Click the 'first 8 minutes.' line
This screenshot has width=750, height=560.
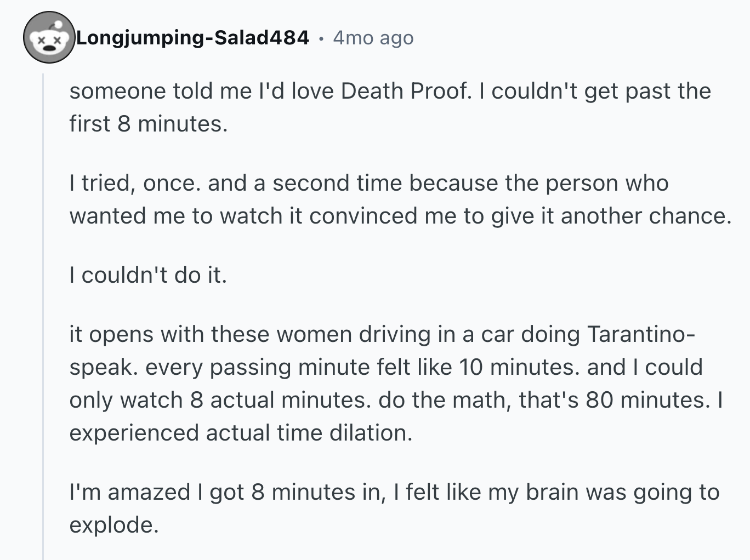[148, 123]
